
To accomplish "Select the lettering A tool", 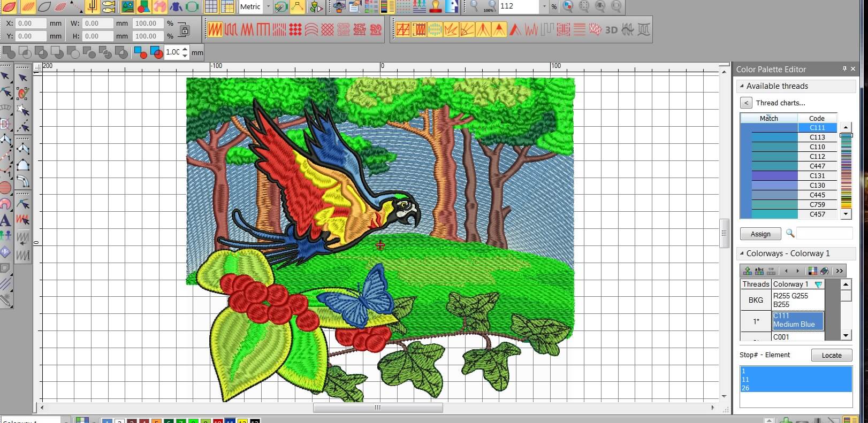I will pyautogui.click(x=5, y=219).
